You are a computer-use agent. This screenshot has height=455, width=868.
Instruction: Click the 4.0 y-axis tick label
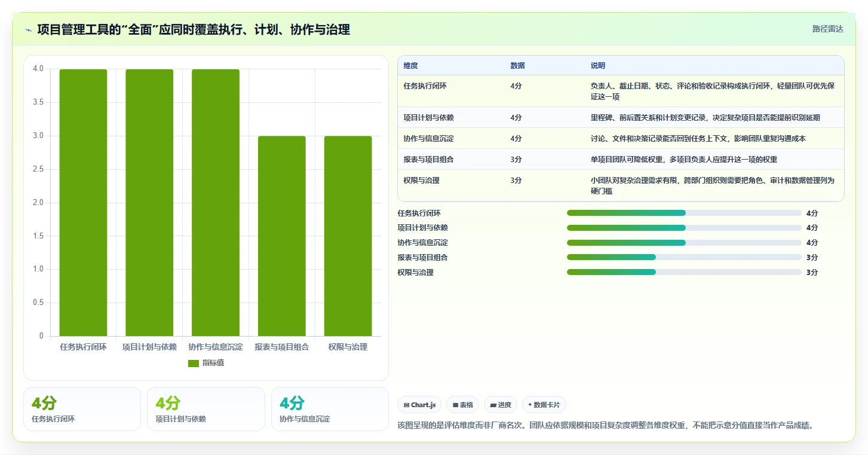point(38,69)
